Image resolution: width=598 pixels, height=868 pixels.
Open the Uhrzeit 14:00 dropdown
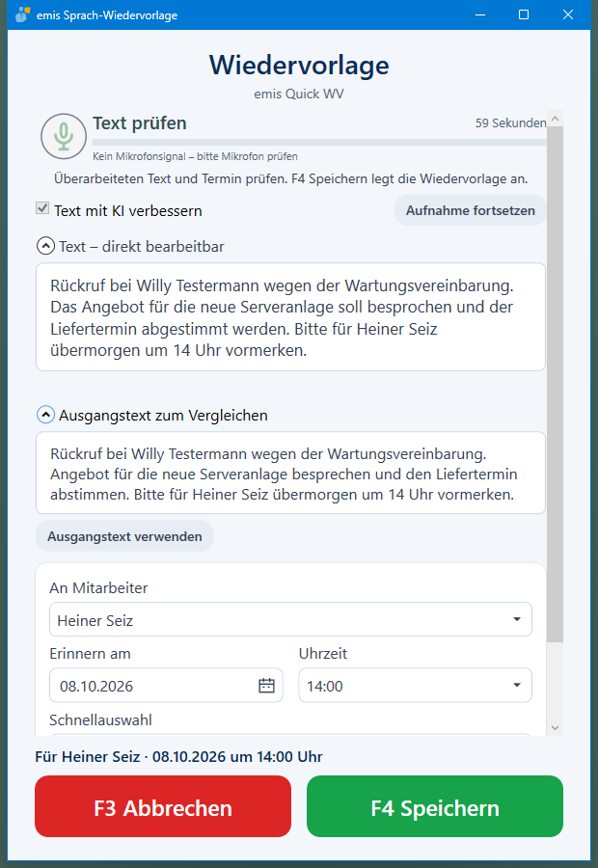(x=416, y=686)
